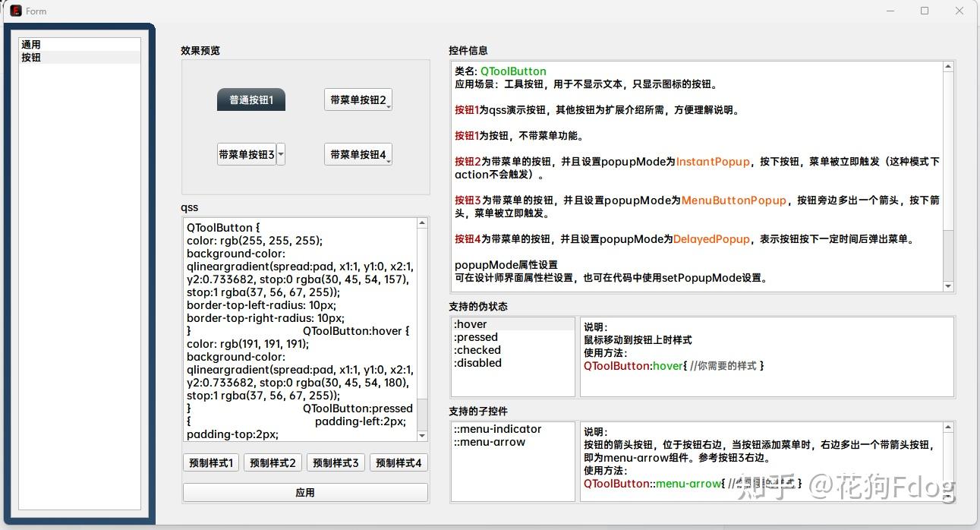This screenshot has height=530, width=980.
Task: Click the 应用 apply button
Action: 304,491
